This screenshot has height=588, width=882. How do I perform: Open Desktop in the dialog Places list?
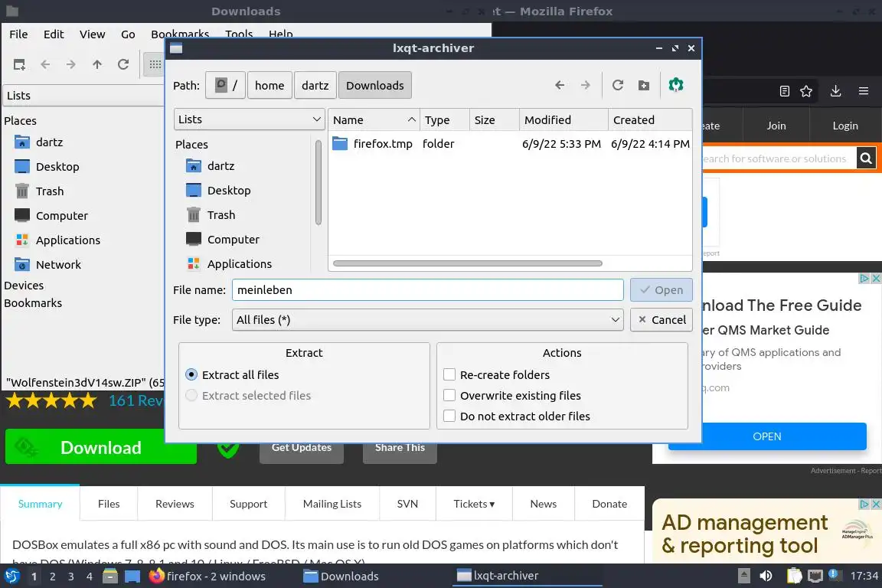tap(228, 190)
